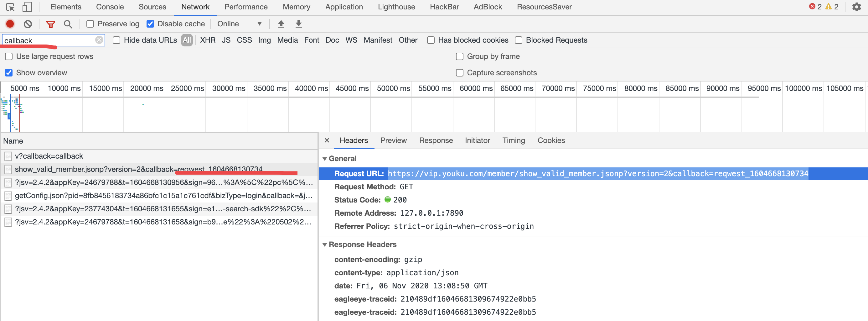Open DevTools settings gear
The image size is (868, 321).
coord(856,7)
